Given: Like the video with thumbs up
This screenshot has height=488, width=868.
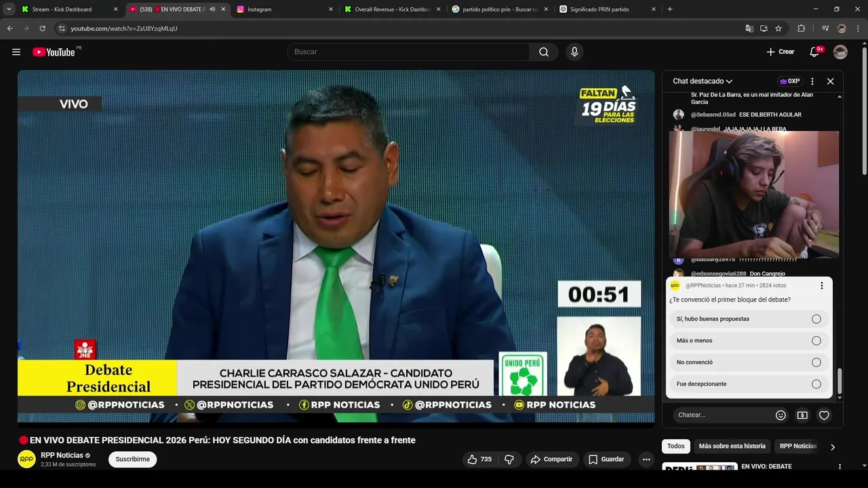Looking at the screenshot, I should click(x=479, y=460).
